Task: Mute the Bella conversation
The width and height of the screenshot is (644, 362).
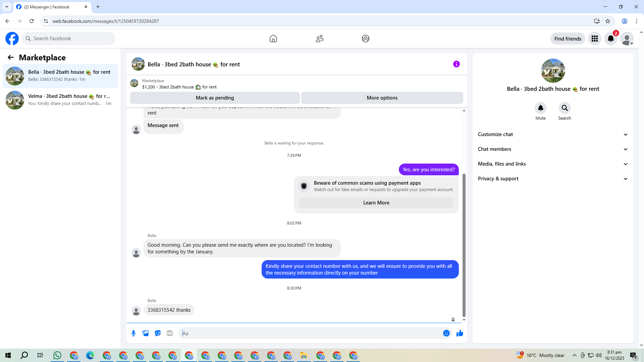Action: pos(541,108)
